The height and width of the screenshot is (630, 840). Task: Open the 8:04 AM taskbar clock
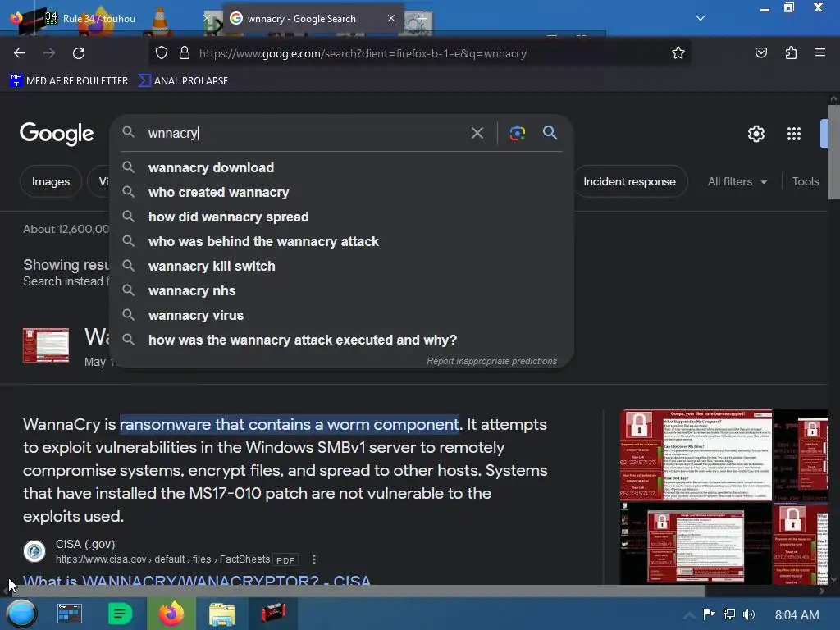(797, 615)
